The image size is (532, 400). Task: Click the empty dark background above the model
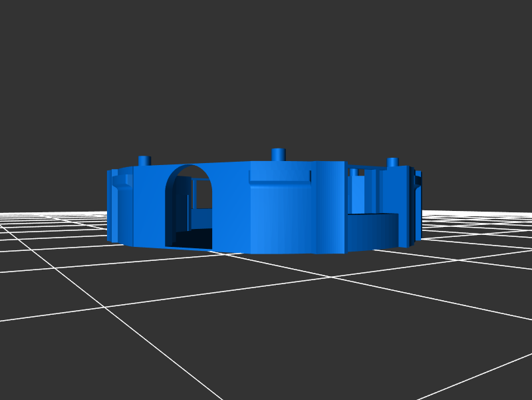266,67
